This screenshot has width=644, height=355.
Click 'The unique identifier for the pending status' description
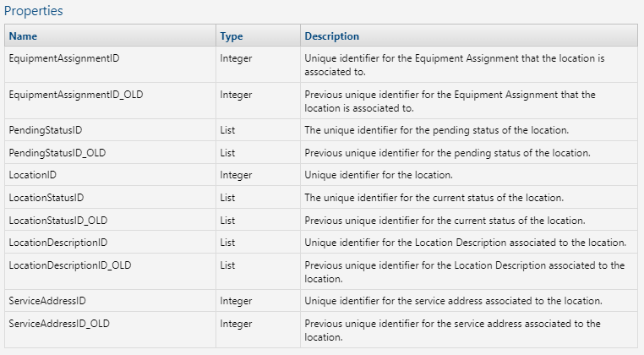pos(437,130)
